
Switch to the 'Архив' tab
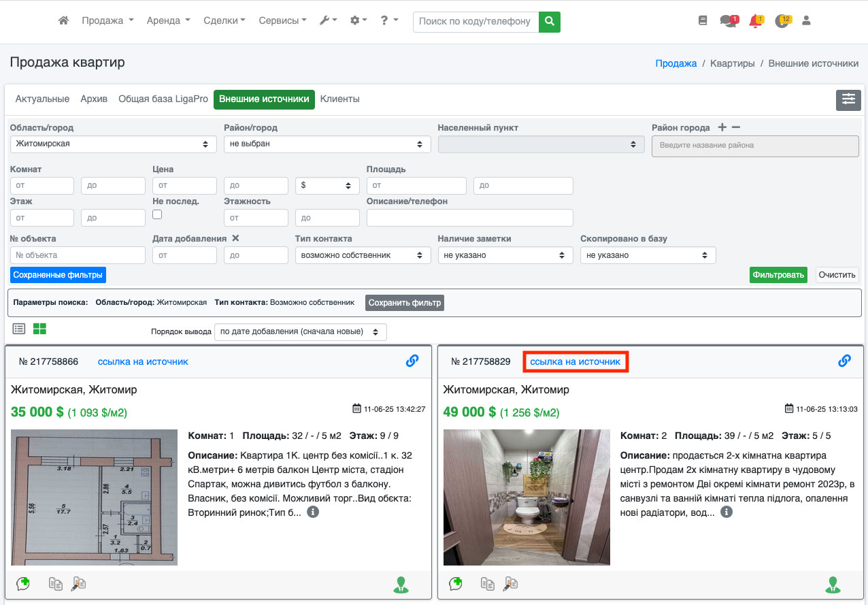pos(94,99)
